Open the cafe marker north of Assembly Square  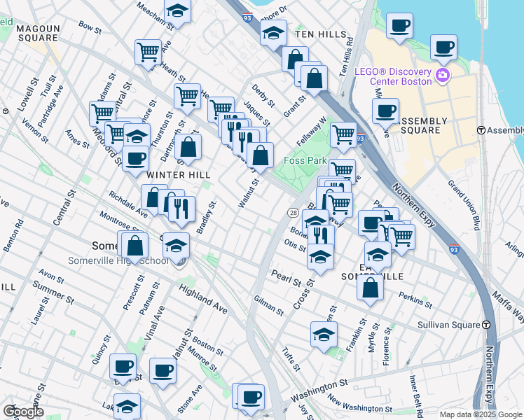tap(399, 27)
